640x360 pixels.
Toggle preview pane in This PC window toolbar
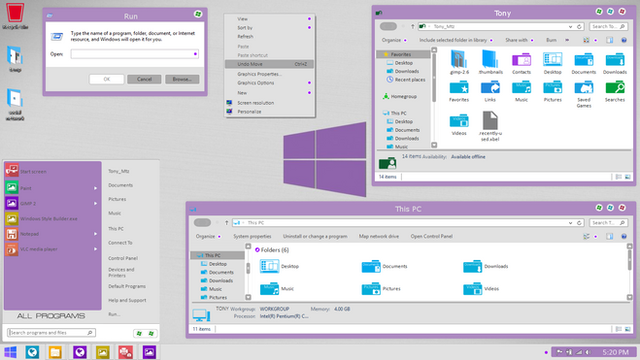[x=609, y=236]
